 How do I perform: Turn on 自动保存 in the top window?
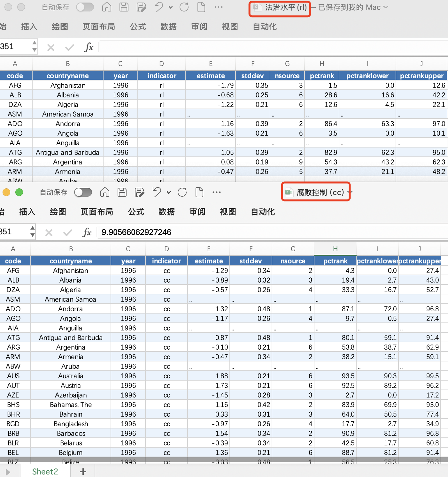(x=85, y=7)
